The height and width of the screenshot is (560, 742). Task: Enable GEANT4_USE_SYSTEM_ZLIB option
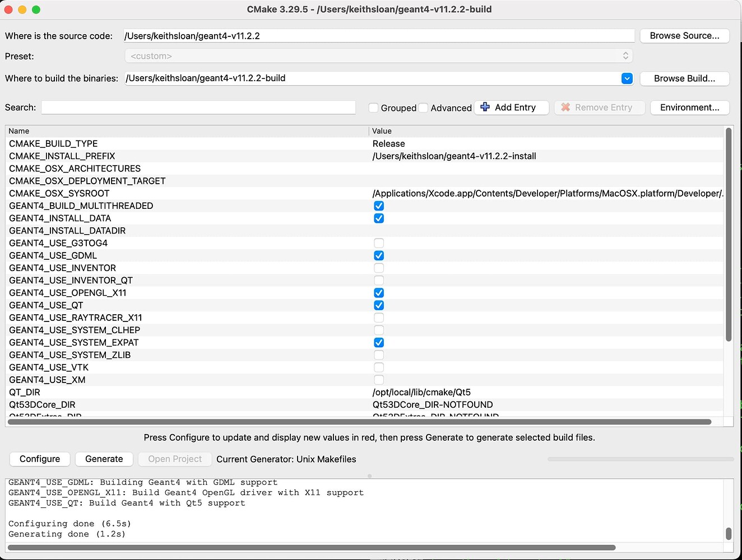tap(379, 355)
